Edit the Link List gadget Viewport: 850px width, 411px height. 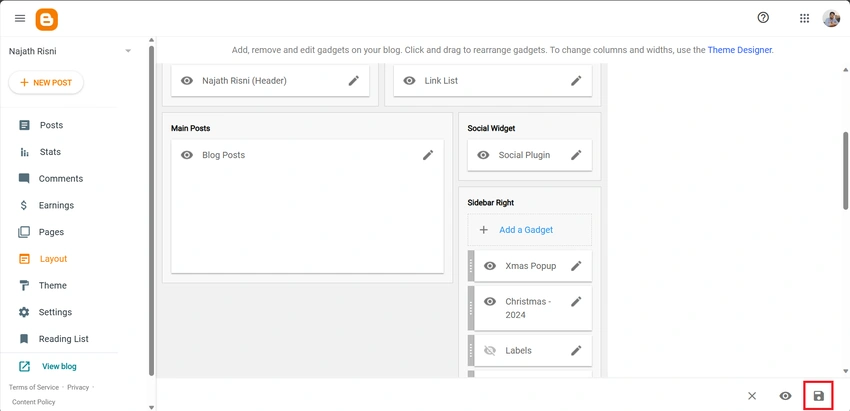pyautogui.click(x=576, y=81)
